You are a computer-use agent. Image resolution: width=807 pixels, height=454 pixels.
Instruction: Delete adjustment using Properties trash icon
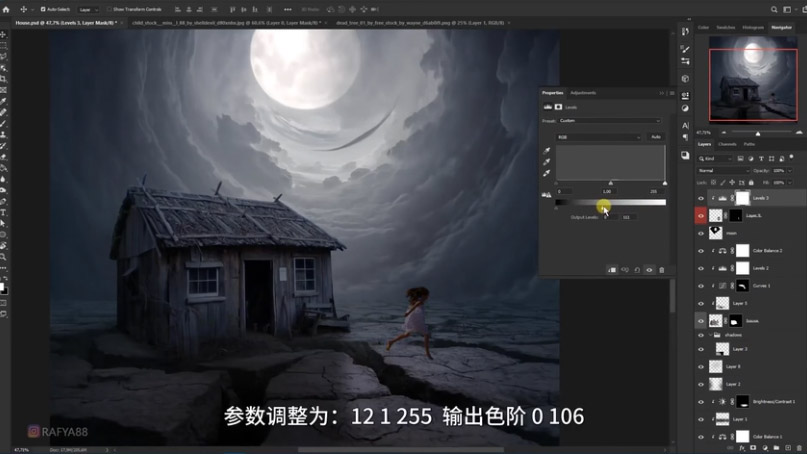click(x=661, y=270)
